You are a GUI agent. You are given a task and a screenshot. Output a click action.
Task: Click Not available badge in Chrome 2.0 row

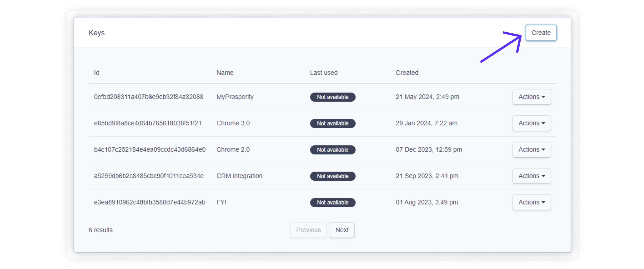(x=333, y=150)
